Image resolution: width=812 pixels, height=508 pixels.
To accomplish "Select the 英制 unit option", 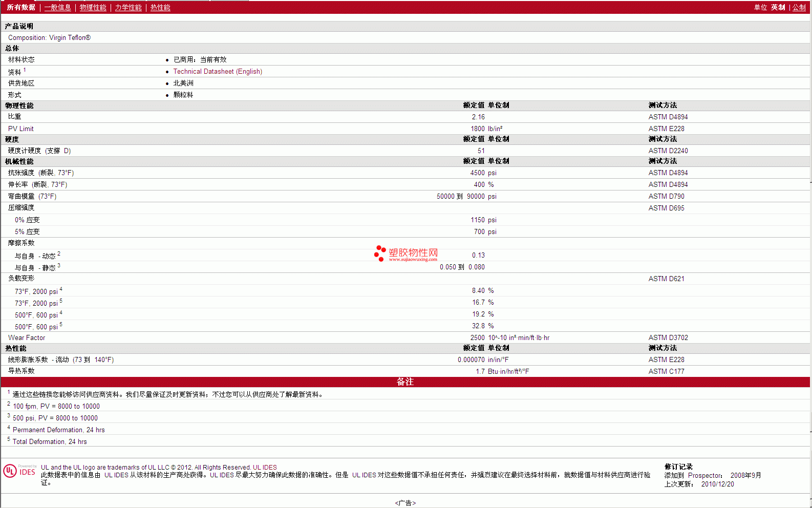I will click(x=778, y=7).
